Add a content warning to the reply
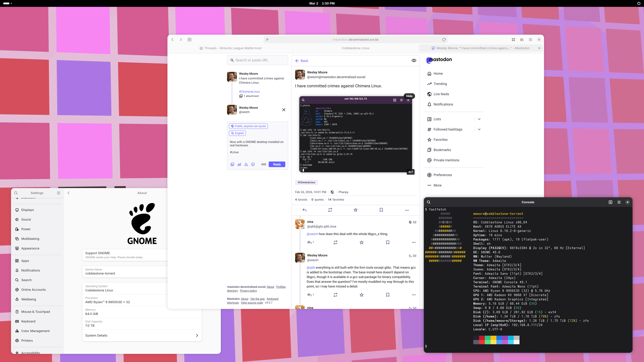This screenshot has width=644, height=362. tap(246, 164)
